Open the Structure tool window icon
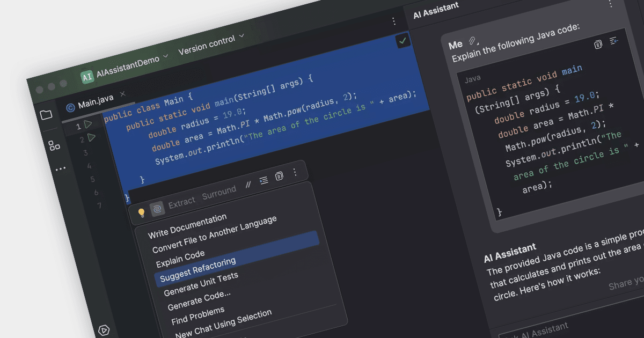Image resolution: width=644 pixels, height=338 pixels. (54, 145)
